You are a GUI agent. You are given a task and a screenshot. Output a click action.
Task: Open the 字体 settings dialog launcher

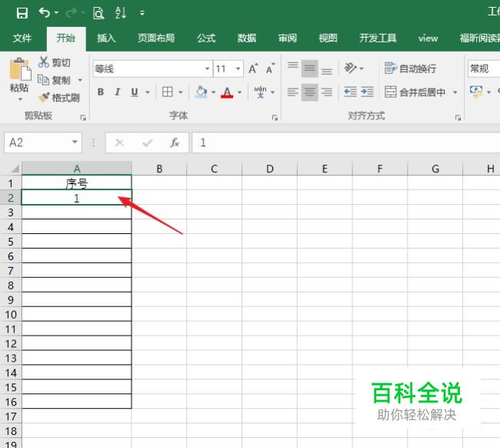pyautogui.click(x=275, y=118)
